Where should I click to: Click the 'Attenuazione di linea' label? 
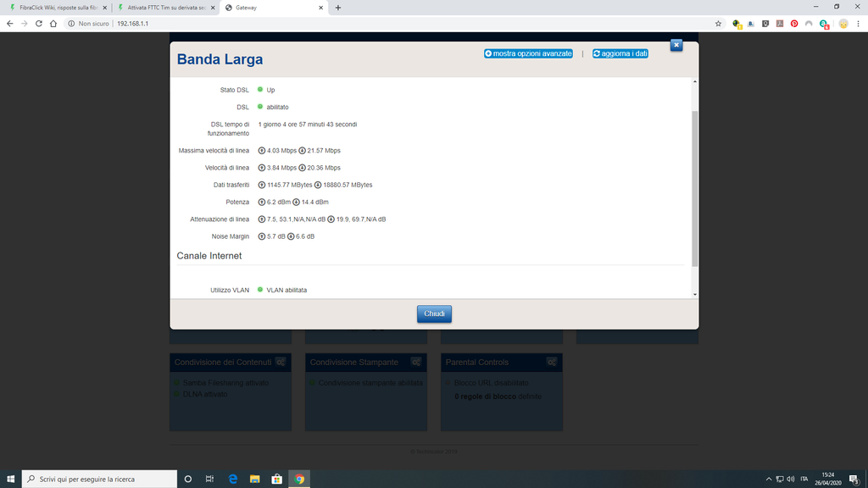(x=220, y=219)
